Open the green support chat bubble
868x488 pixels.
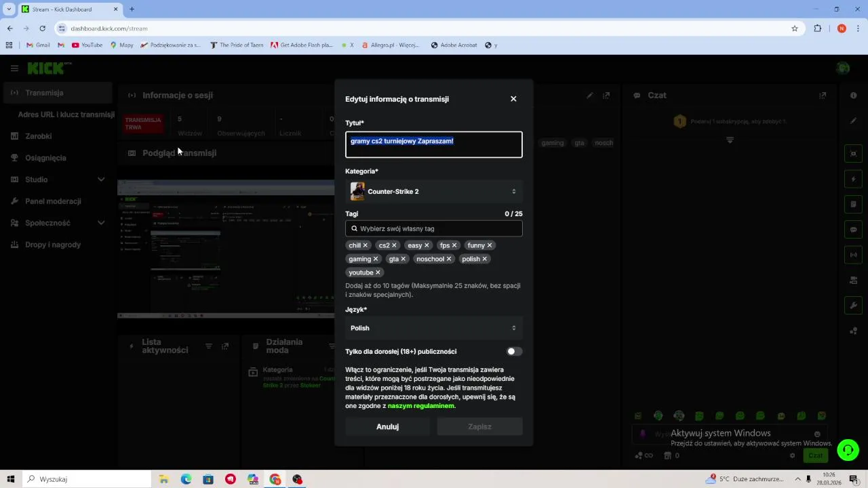tap(848, 450)
